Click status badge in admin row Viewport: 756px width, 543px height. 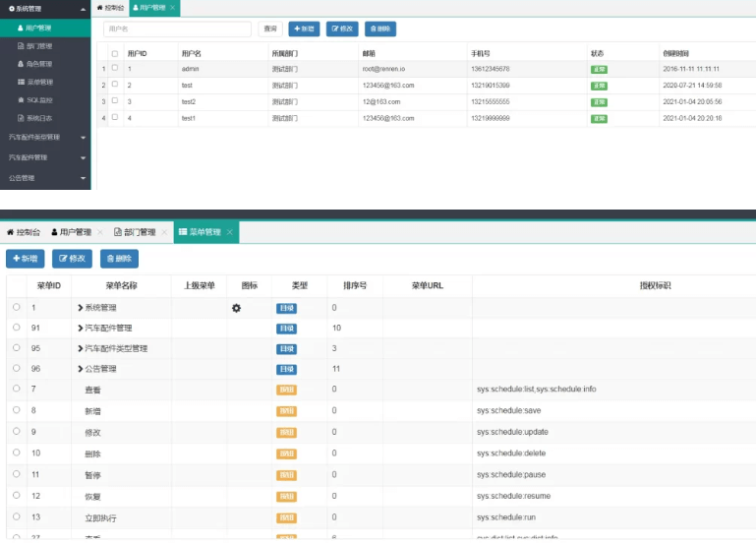click(x=599, y=70)
